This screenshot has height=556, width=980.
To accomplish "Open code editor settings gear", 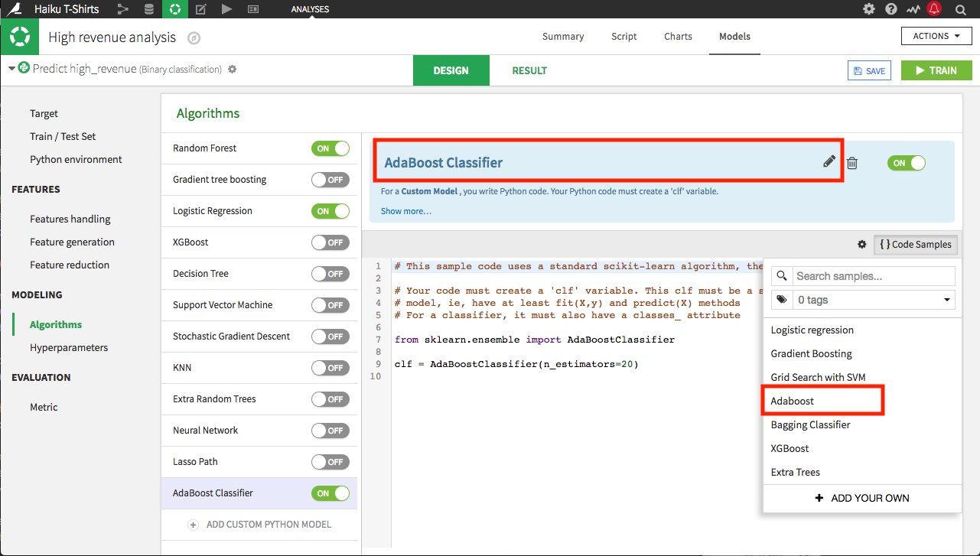I will click(862, 245).
